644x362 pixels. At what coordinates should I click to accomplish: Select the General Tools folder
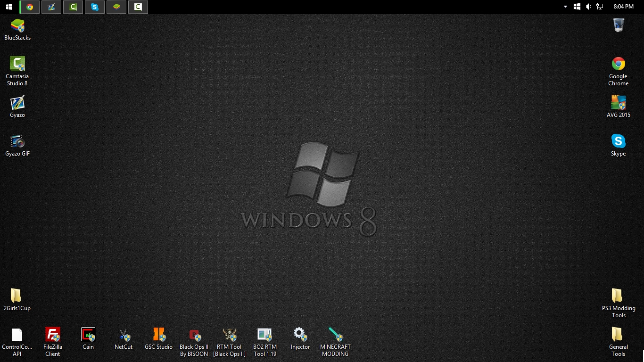click(619, 342)
